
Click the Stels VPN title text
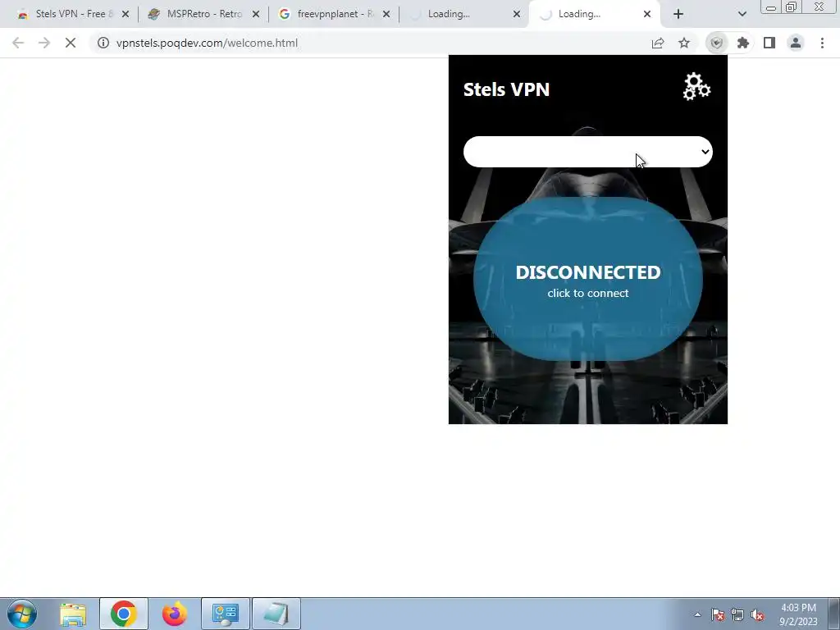tap(506, 89)
